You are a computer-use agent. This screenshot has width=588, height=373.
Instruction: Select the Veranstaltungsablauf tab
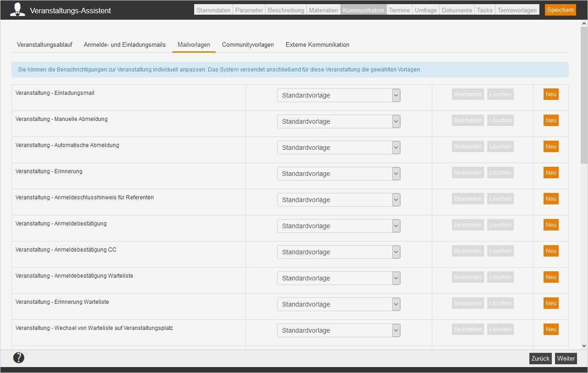(44, 44)
